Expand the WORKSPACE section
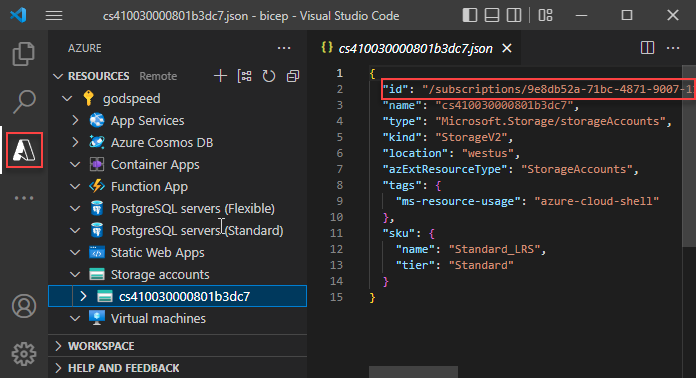 [x=58, y=346]
